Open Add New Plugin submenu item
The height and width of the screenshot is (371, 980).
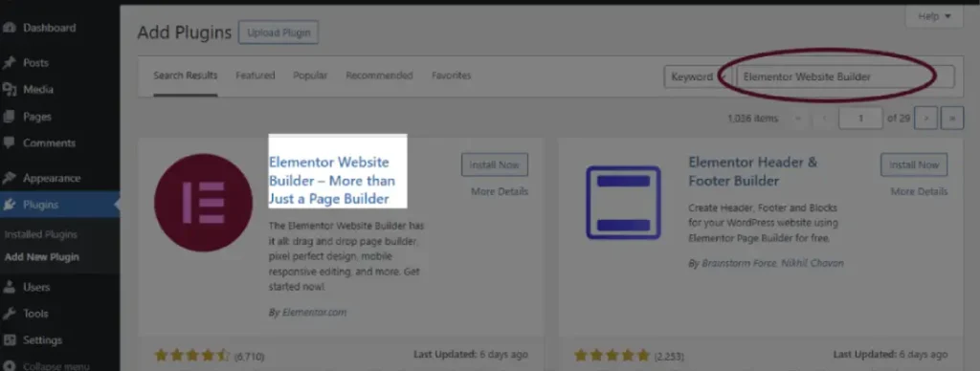coord(42,257)
